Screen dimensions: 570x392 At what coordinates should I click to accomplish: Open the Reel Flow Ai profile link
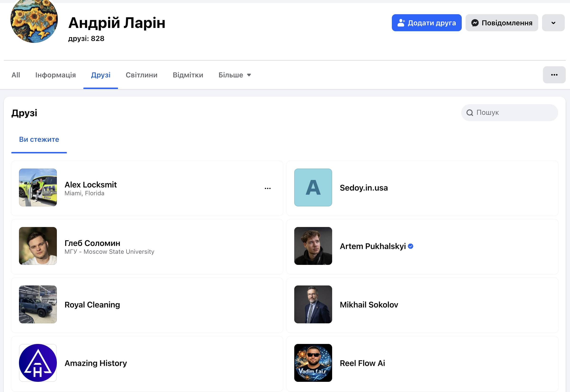pos(362,363)
